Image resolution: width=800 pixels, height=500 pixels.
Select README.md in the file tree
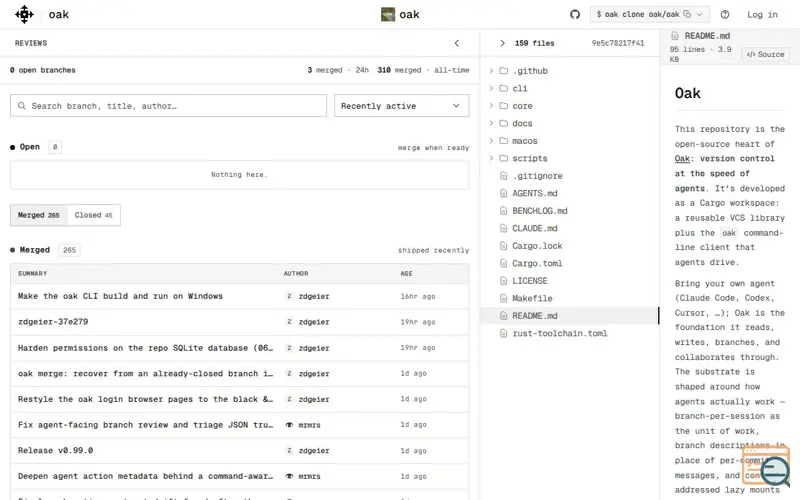(x=569, y=316)
